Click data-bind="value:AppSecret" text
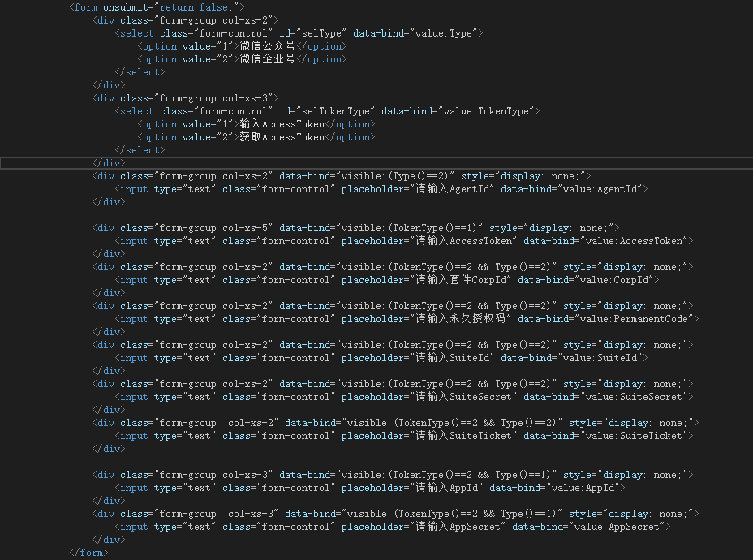This screenshot has width=753, height=560. click(589, 526)
